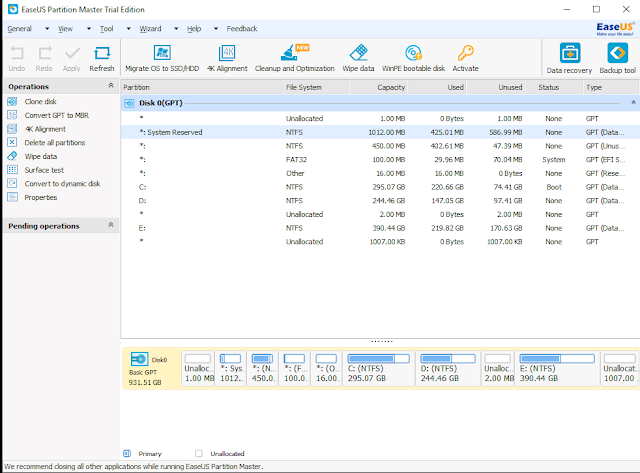Sort by the Capacity column header
The height and width of the screenshot is (473, 640).
point(378,87)
